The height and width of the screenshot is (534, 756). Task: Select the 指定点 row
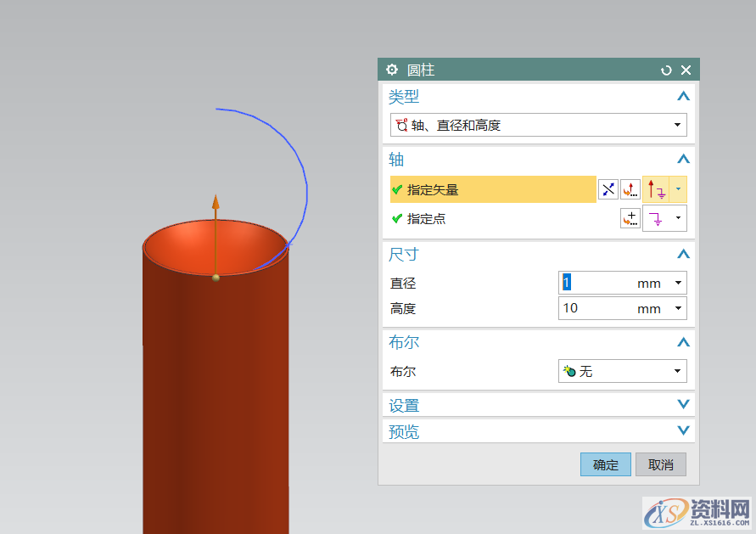click(492, 219)
